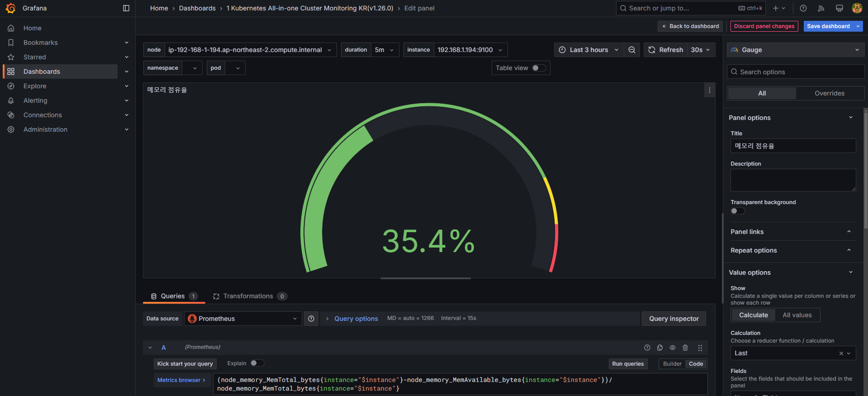This screenshot has width=868, height=396.
Task: Open the namespace dropdown
Action: tap(192, 68)
